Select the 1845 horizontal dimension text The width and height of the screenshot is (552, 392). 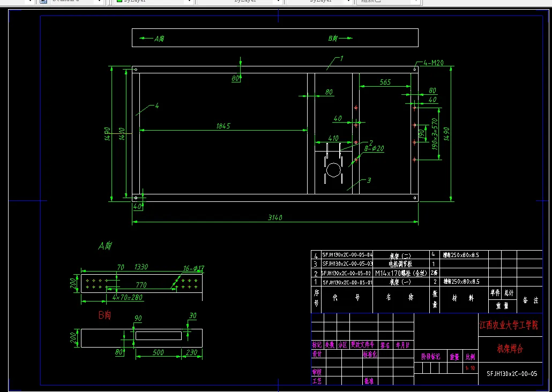(x=223, y=126)
